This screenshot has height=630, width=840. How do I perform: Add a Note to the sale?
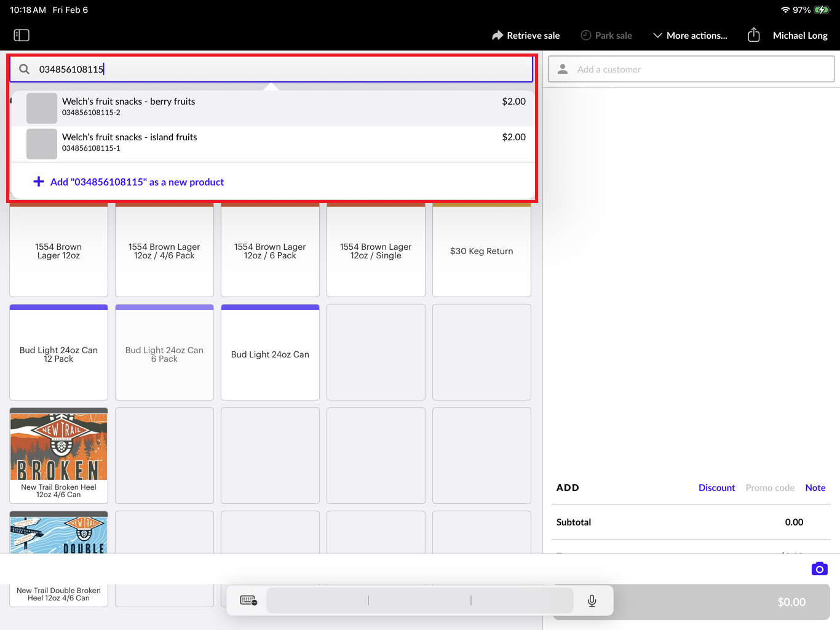click(815, 487)
